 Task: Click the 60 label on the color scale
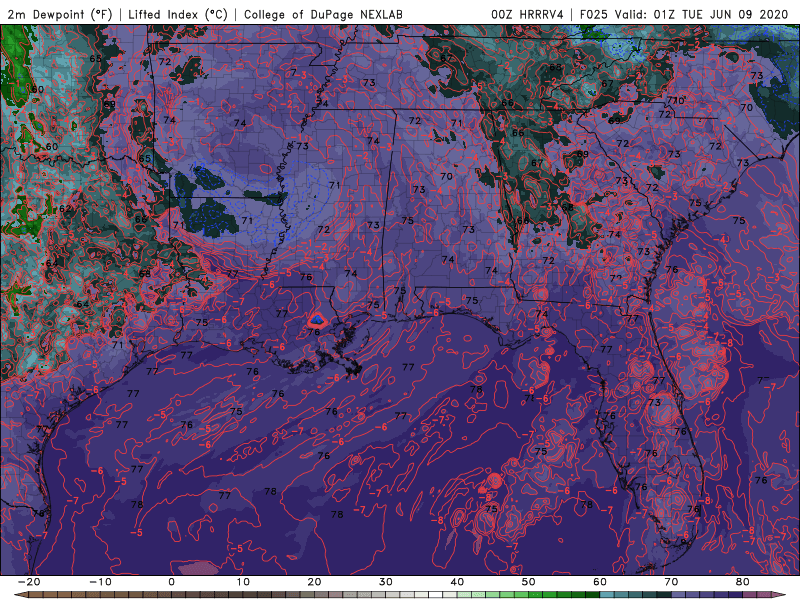pos(600,582)
